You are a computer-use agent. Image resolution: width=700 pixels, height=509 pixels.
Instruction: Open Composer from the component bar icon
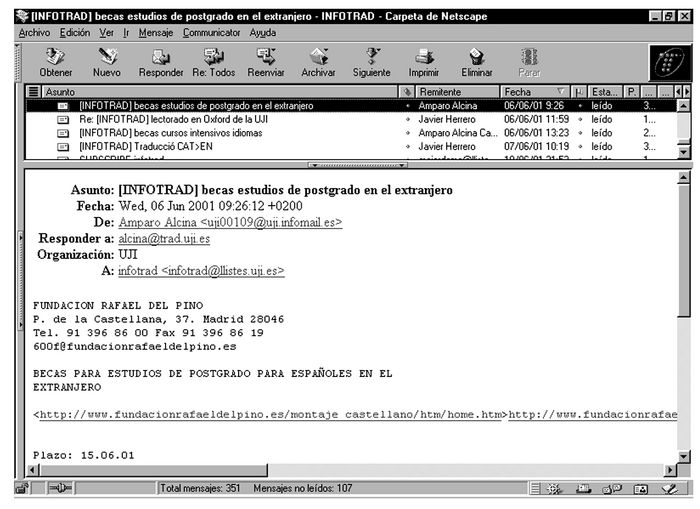pyautogui.click(x=670, y=489)
